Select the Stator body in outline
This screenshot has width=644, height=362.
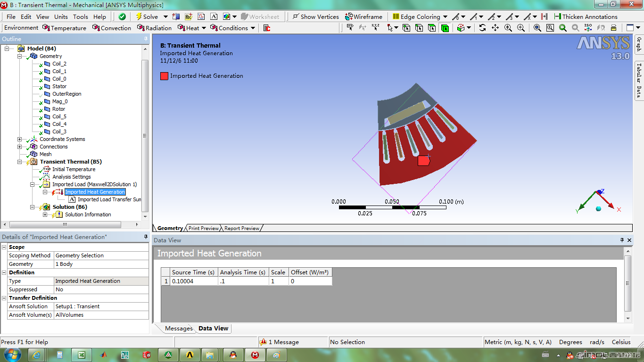(x=59, y=86)
